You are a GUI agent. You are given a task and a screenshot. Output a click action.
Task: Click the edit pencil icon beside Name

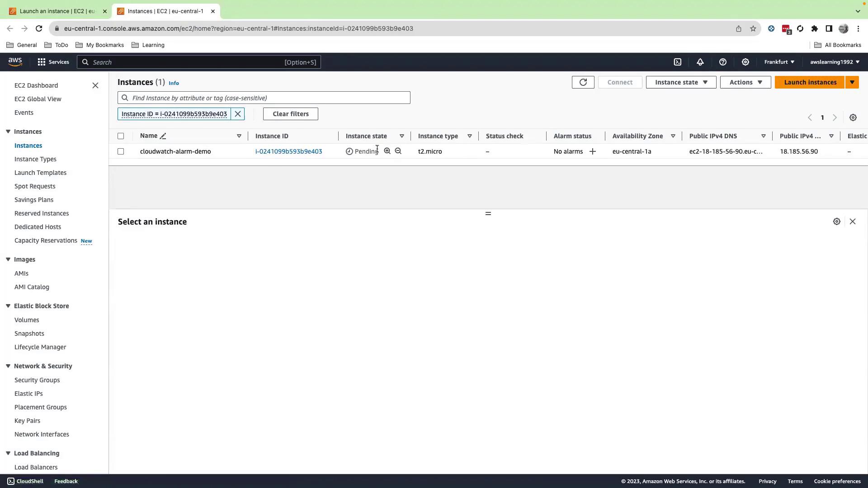click(x=163, y=136)
